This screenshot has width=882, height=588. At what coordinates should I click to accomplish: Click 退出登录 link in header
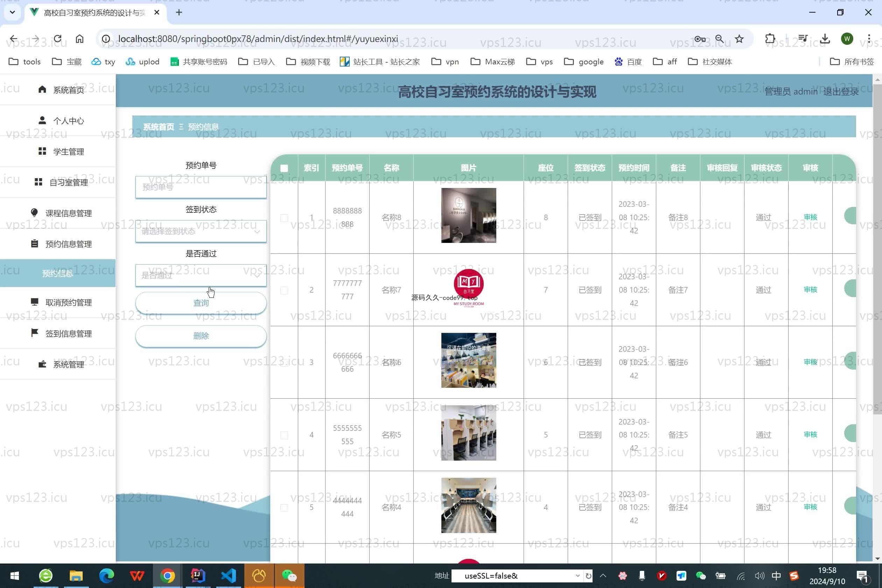[x=841, y=91]
